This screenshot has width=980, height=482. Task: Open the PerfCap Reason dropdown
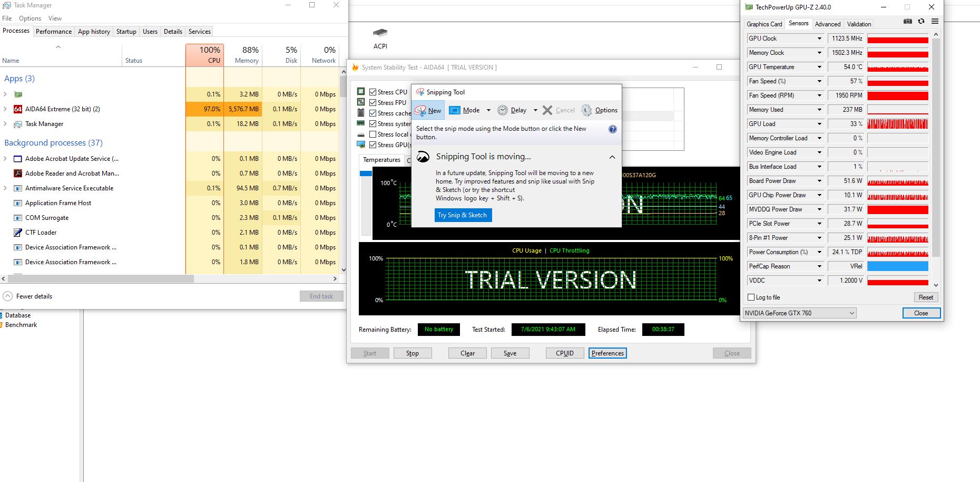(x=819, y=266)
